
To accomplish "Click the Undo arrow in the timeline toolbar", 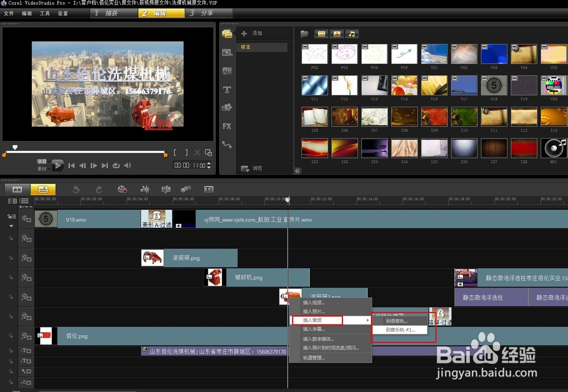I will pyautogui.click(x=76, y=189).
